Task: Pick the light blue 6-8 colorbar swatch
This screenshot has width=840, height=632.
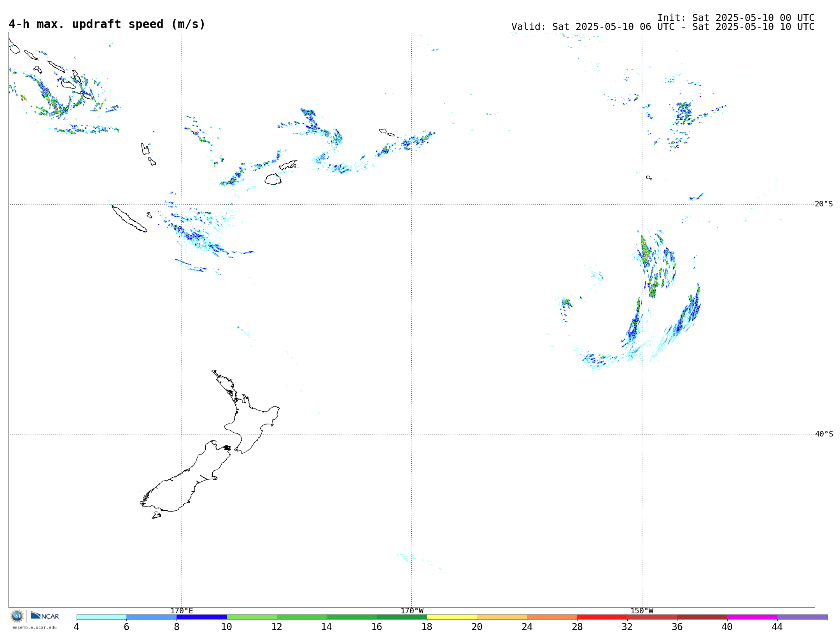Action: point(152,617)
